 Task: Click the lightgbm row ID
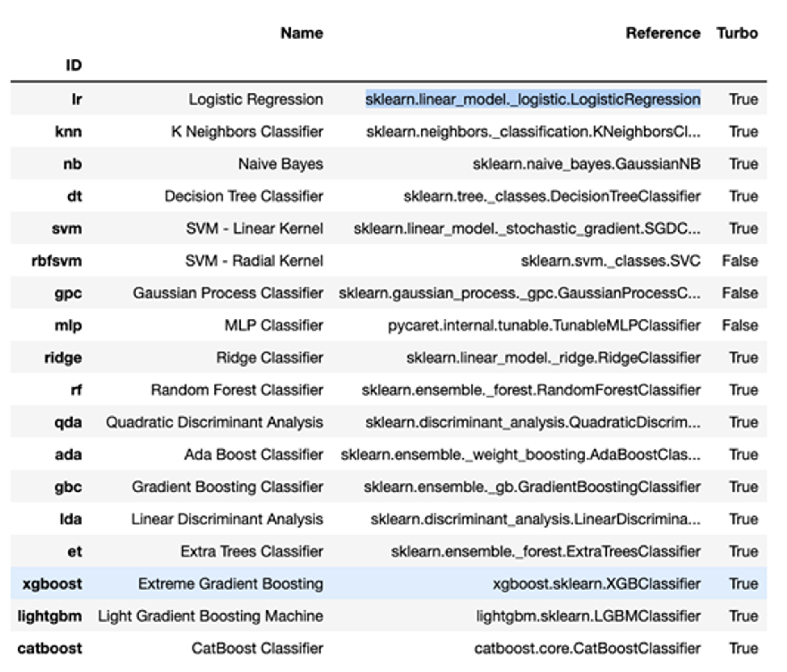(50, 616)
